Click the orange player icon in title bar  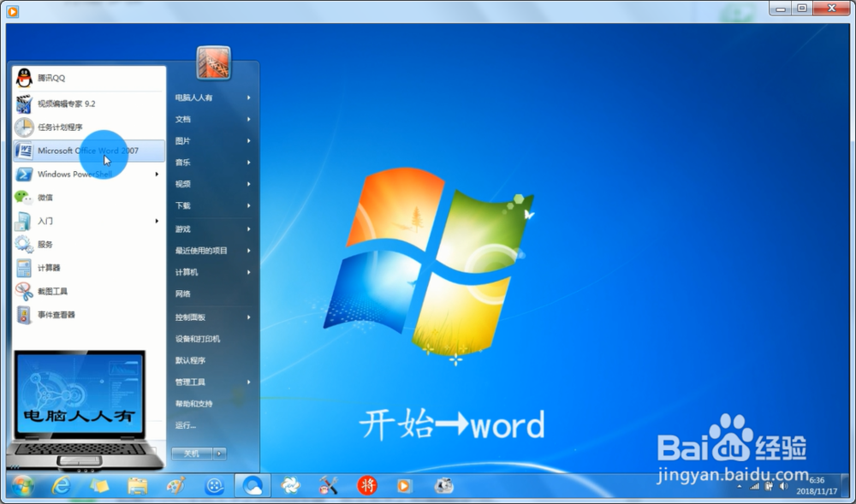pos(13,11)
